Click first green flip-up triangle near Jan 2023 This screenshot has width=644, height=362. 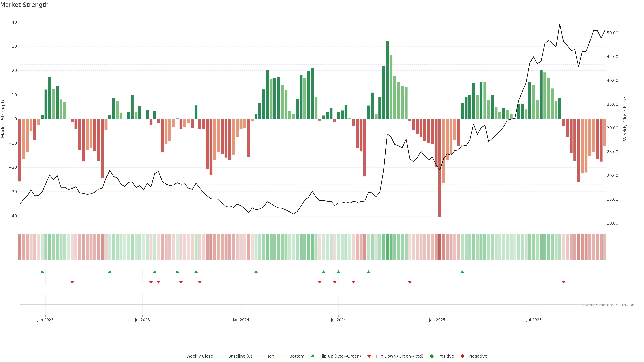tap(42, 272)
